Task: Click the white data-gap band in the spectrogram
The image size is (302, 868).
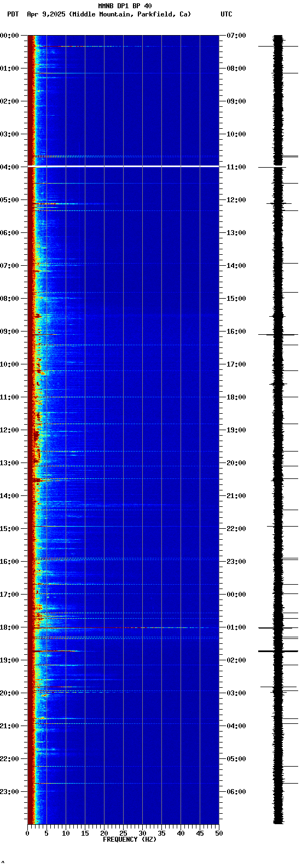Action: [x=123, y=166]
